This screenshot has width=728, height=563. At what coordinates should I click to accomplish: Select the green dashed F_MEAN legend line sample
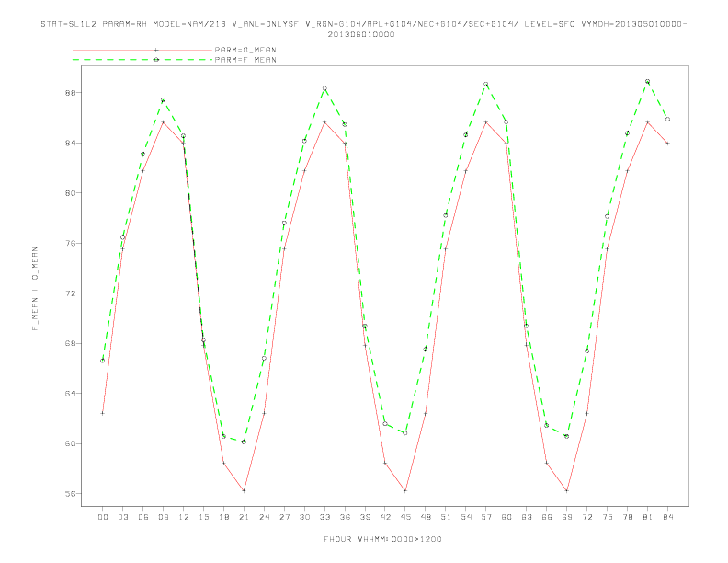click(x=142, y=60)
